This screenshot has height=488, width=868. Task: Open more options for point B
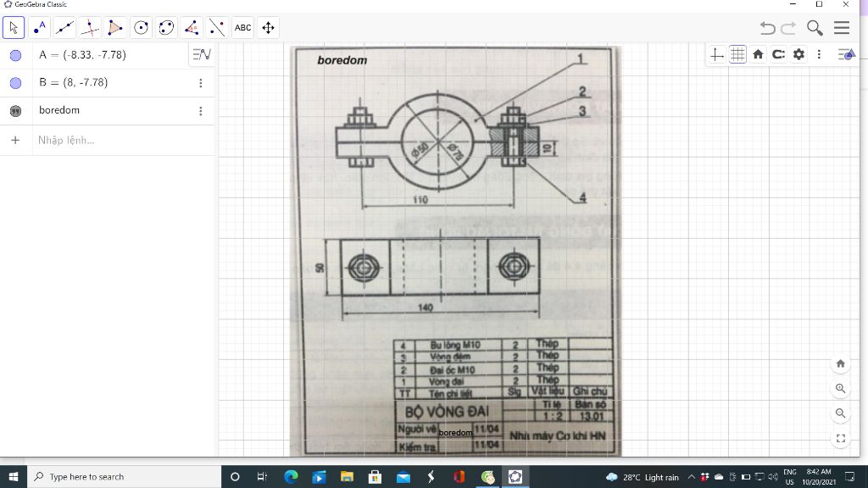point(200,83)
